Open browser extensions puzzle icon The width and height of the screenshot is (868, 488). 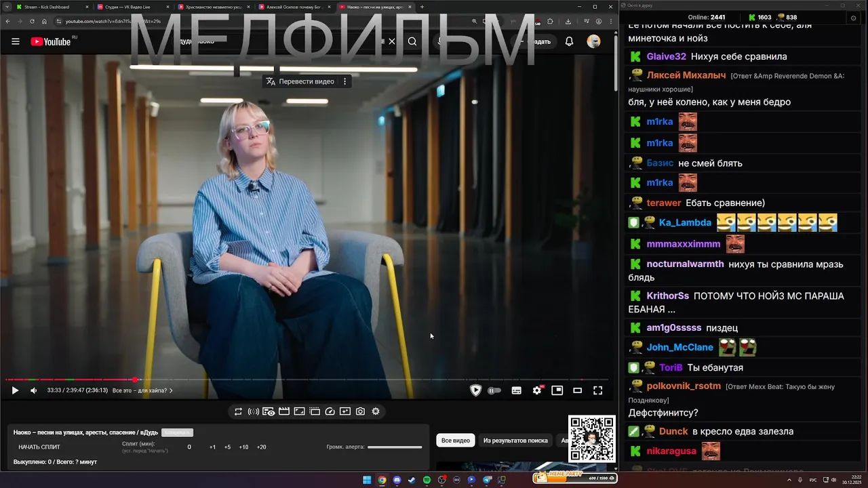point(550,21)
